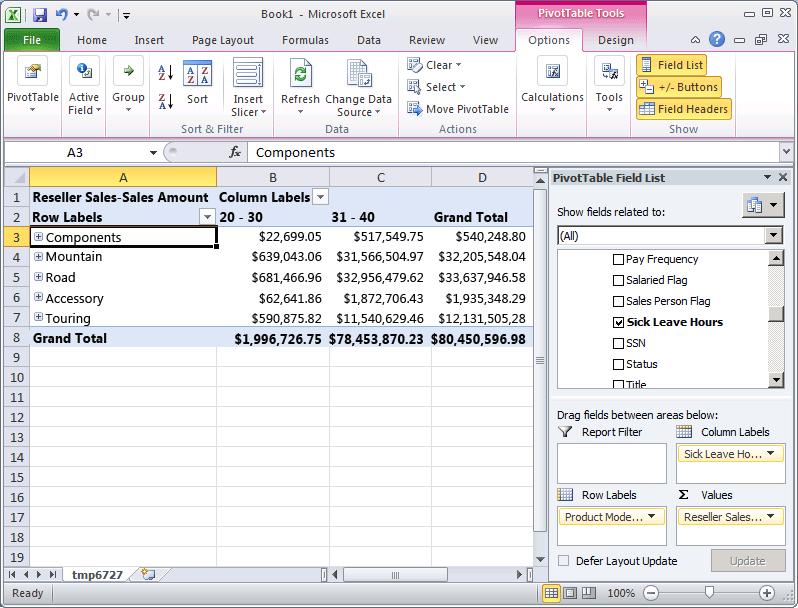Click Sort A to Z ascending icon
798x608 pixels.
pos(166,73)
